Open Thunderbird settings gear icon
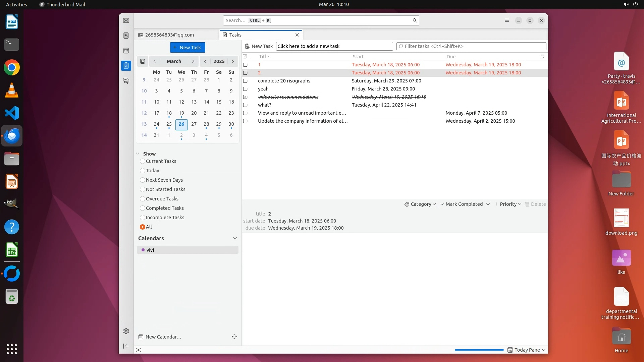The height and width of the screenshot is (362, 644). tap(126, 331)
